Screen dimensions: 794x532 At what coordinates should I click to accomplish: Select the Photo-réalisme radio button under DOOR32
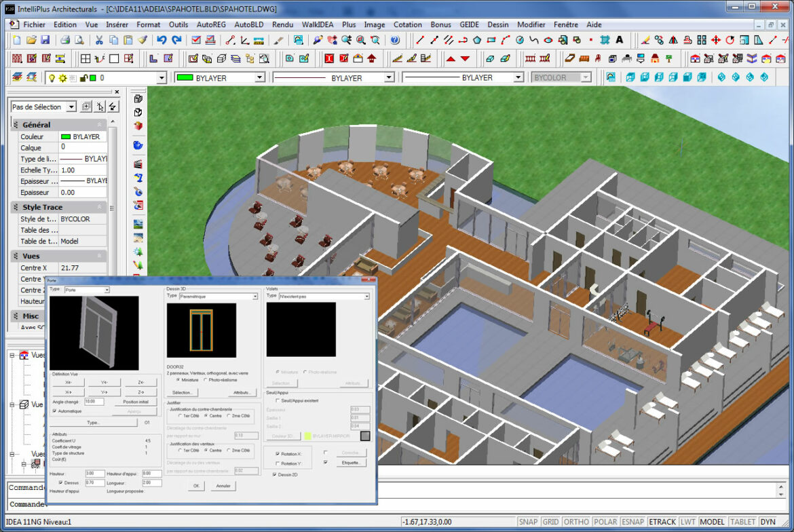(x=205, y=380)
